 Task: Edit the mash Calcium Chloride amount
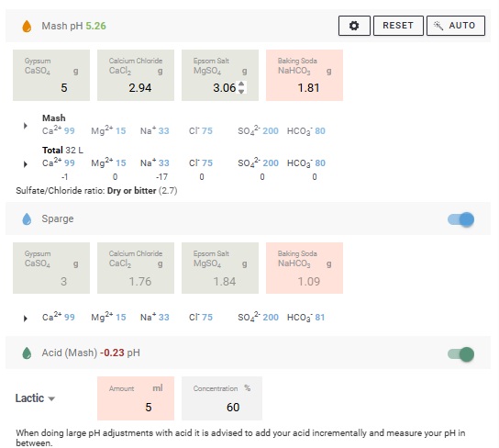click(136, 75)
